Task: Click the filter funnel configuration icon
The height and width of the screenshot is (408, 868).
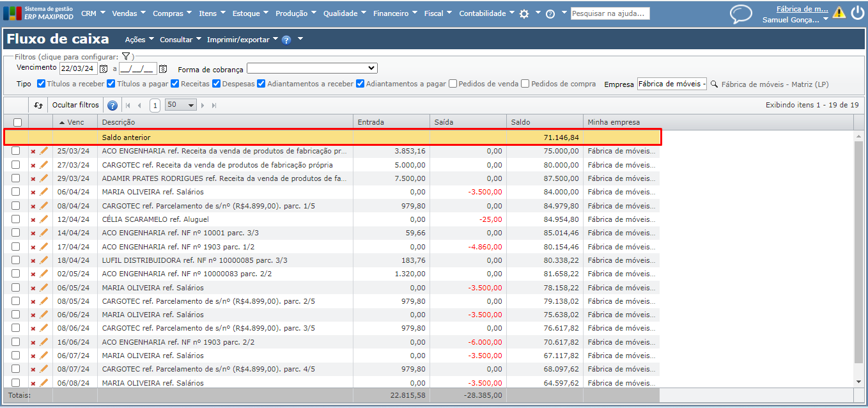Action: pyautogui.click(x=126, y=57)
